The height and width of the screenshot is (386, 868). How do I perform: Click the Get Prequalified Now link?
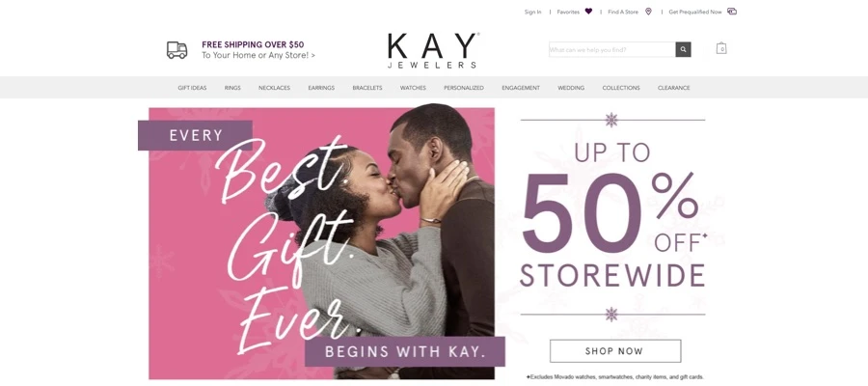(x=695, y=12)
